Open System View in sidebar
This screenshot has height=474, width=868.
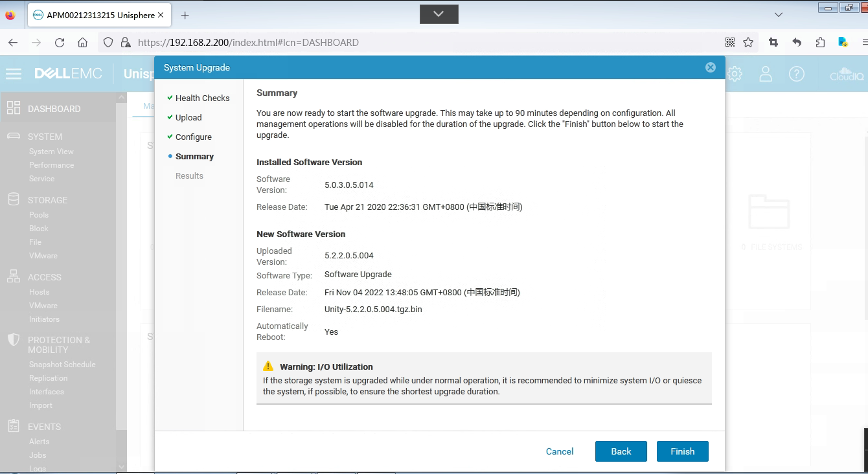[51, 152]
